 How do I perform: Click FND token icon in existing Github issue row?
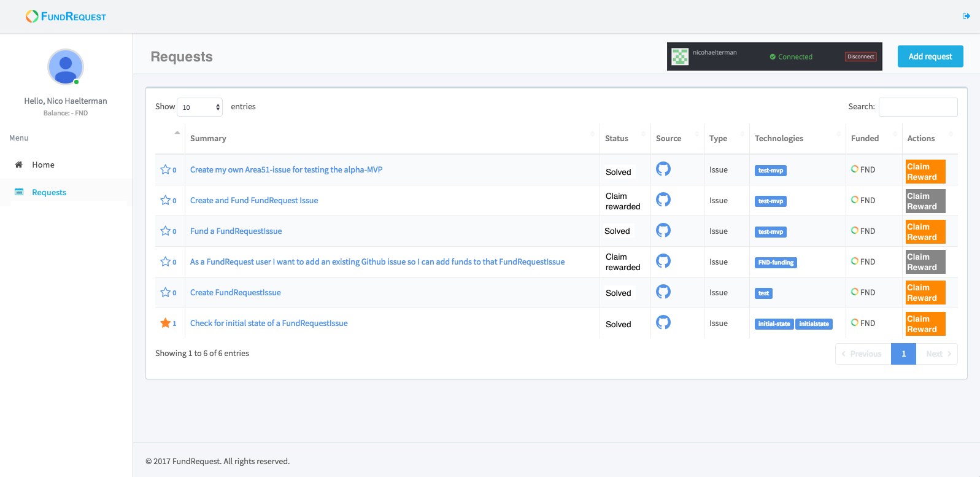pyautogui.click(x=855, y=261)
